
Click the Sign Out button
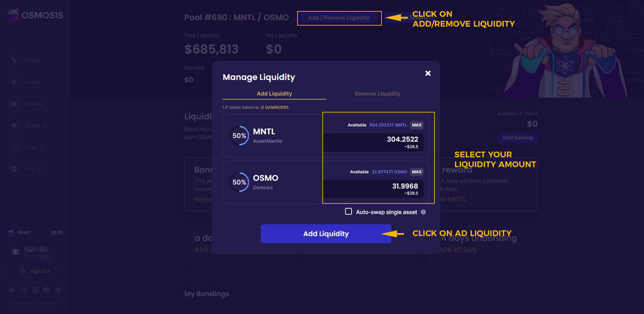[34, 271]
